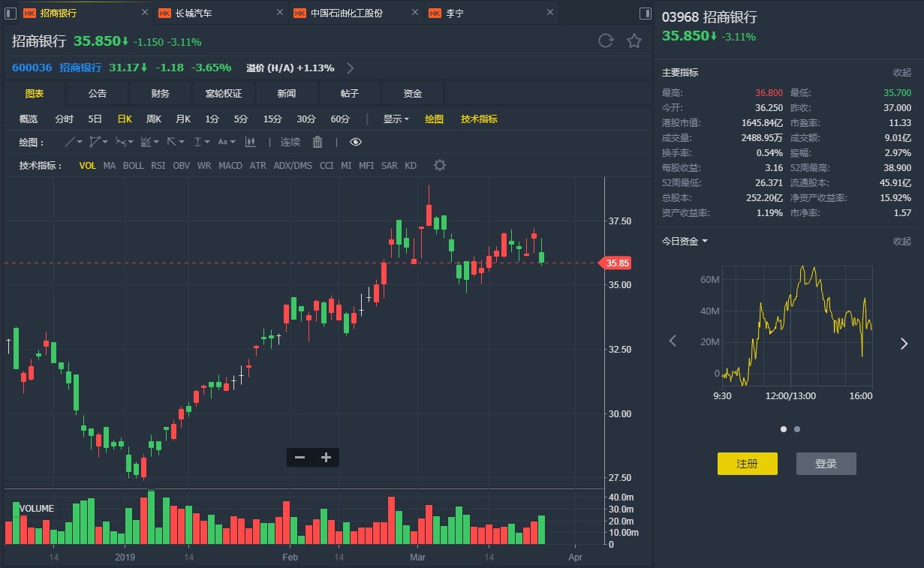Select the polyline shape drawing tool

point(95,142)
